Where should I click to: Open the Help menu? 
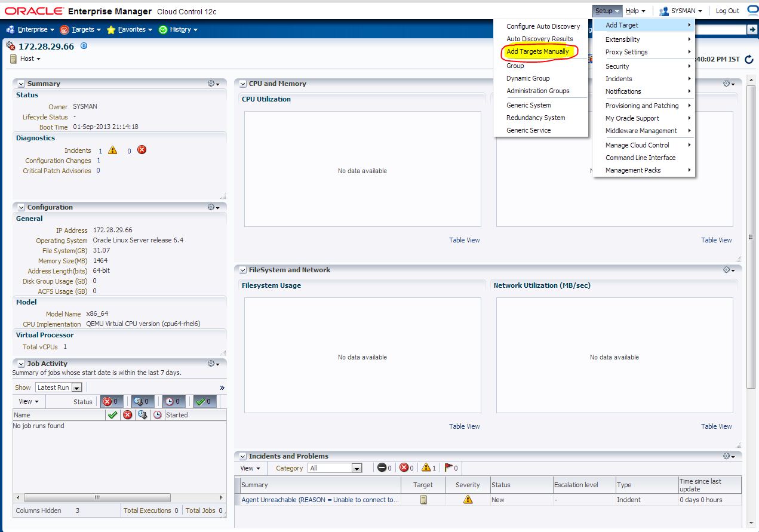[635, 11]
